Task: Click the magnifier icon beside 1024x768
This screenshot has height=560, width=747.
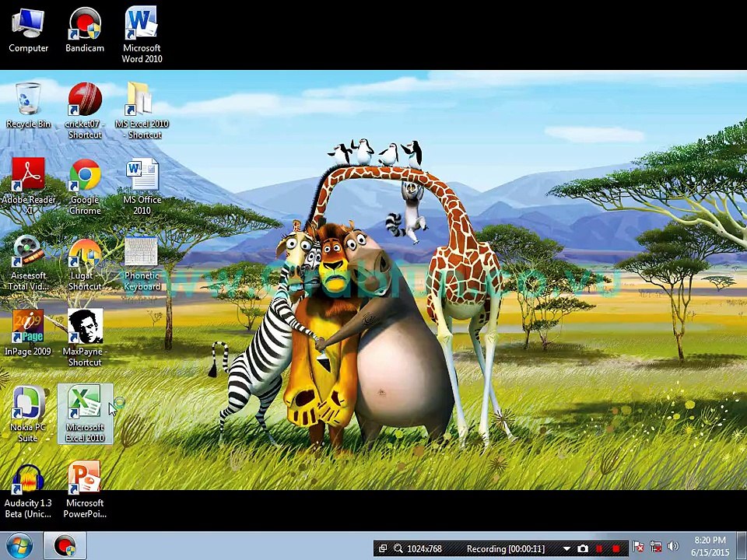Action: point(398,548)
